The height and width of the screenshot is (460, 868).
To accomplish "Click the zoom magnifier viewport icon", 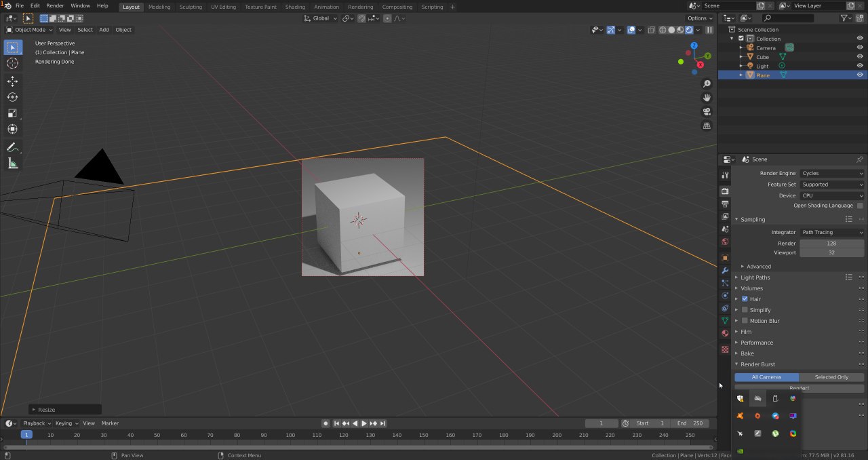I will coord(707,84).
